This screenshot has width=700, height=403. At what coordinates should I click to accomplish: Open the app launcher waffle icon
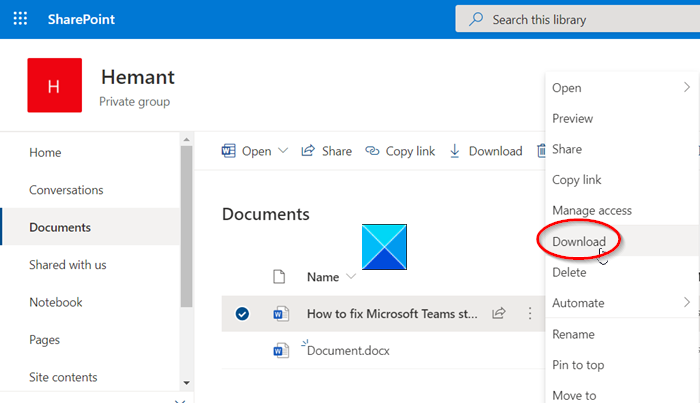pos(20,19)
